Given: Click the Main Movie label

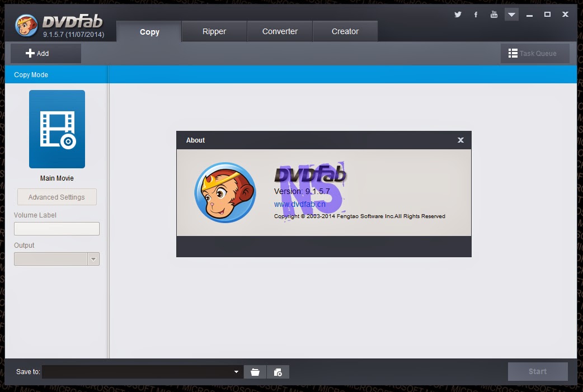Looking at the screenshot, I should pos(57,178).
